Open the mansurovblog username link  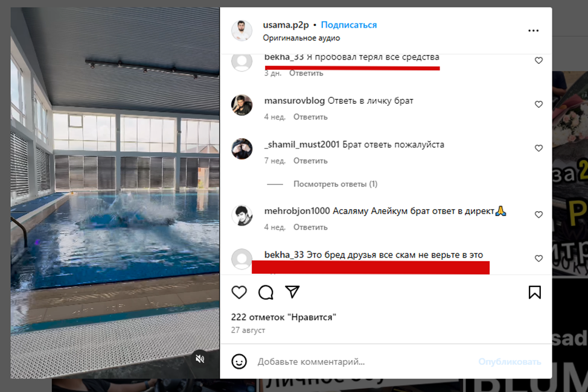click(295, 101)
